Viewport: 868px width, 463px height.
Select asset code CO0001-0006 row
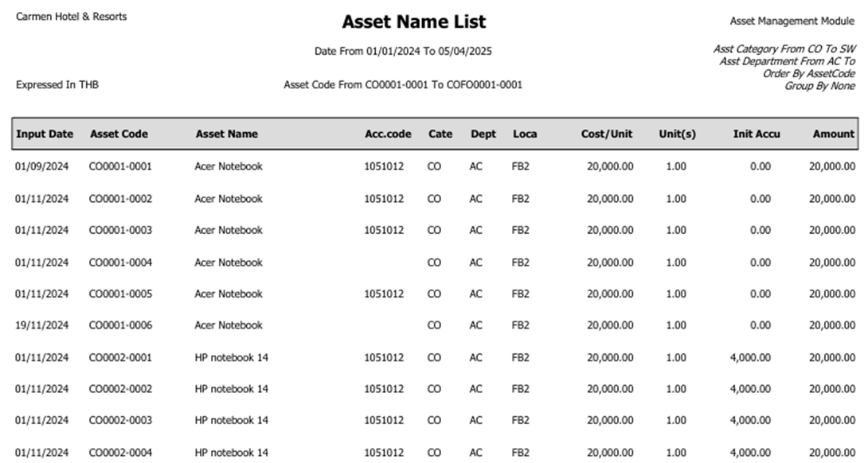coord(120,325)
